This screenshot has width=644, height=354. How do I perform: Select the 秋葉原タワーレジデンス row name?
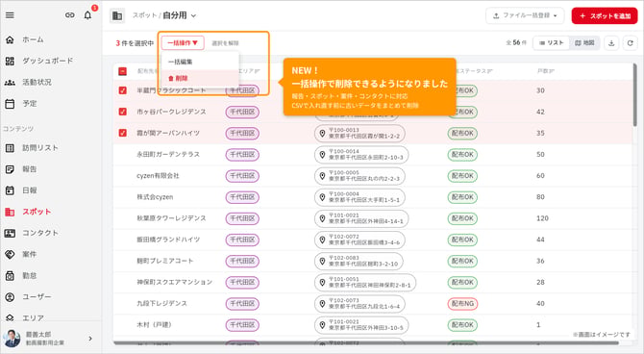coord(171,218)
